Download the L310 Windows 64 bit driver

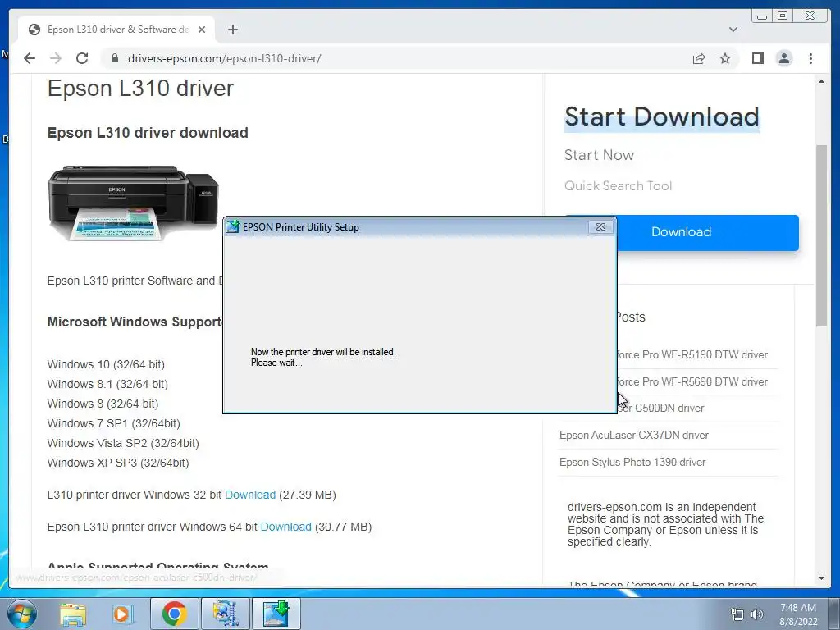tap(286, 527)
